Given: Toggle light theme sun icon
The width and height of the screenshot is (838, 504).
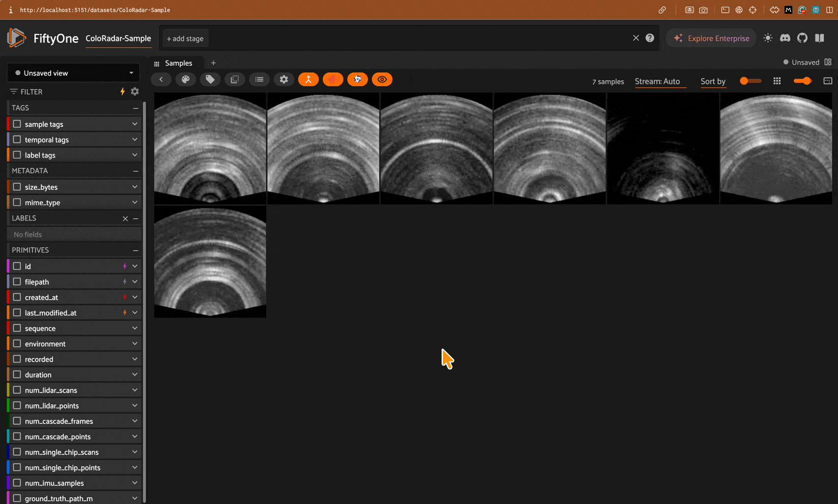Looking at the screenshot, I should coord(768,38).
